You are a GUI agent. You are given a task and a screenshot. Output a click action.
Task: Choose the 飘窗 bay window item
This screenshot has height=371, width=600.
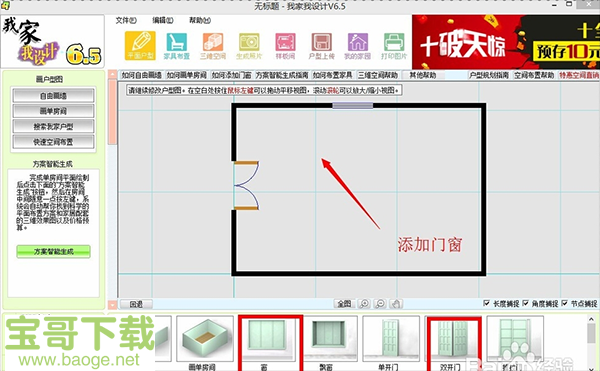[x=329, y=339]
